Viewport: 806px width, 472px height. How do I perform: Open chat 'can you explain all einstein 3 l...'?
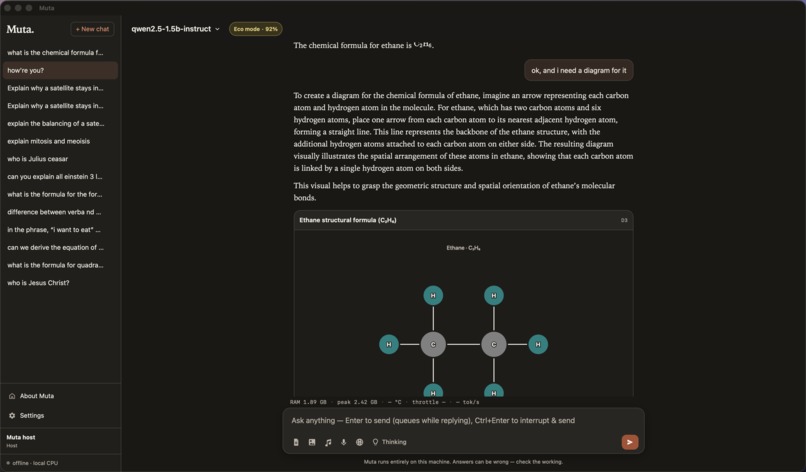(x=60, y=177)
